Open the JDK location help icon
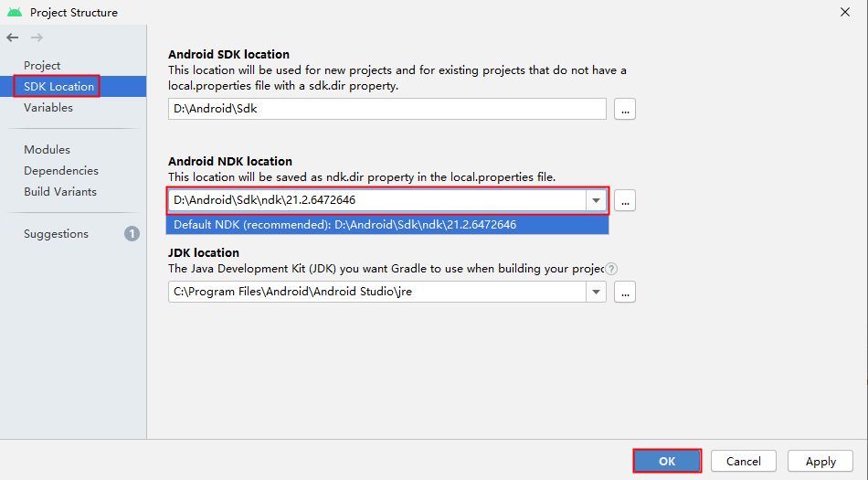Image resolution: width=868 pixels, height=480 pixels. [610, 269]
